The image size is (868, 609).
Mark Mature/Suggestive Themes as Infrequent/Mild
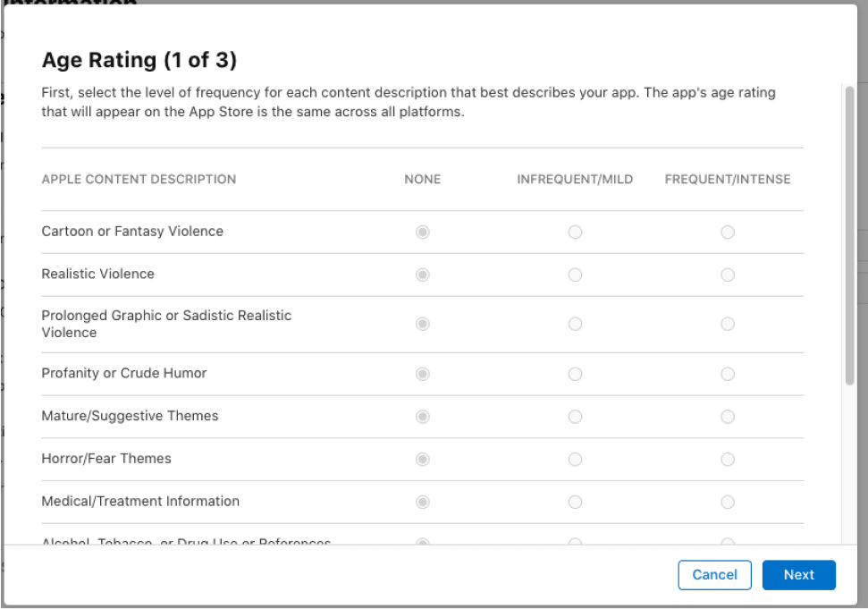click(575, 416)
